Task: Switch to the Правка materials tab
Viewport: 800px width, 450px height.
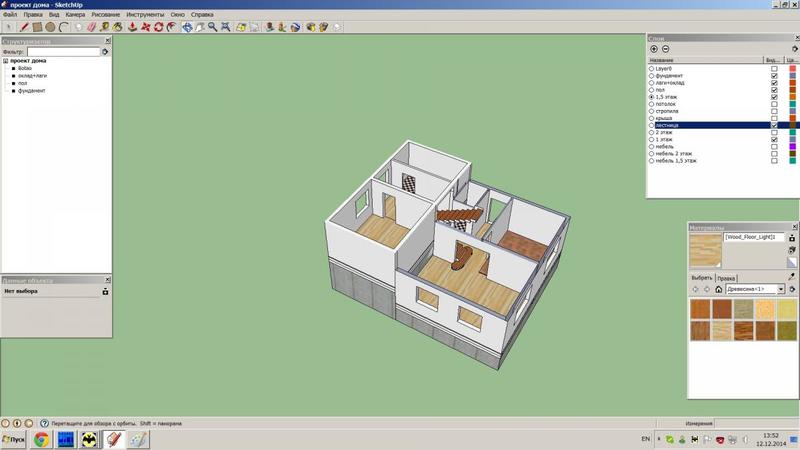Action: (727, 277)
